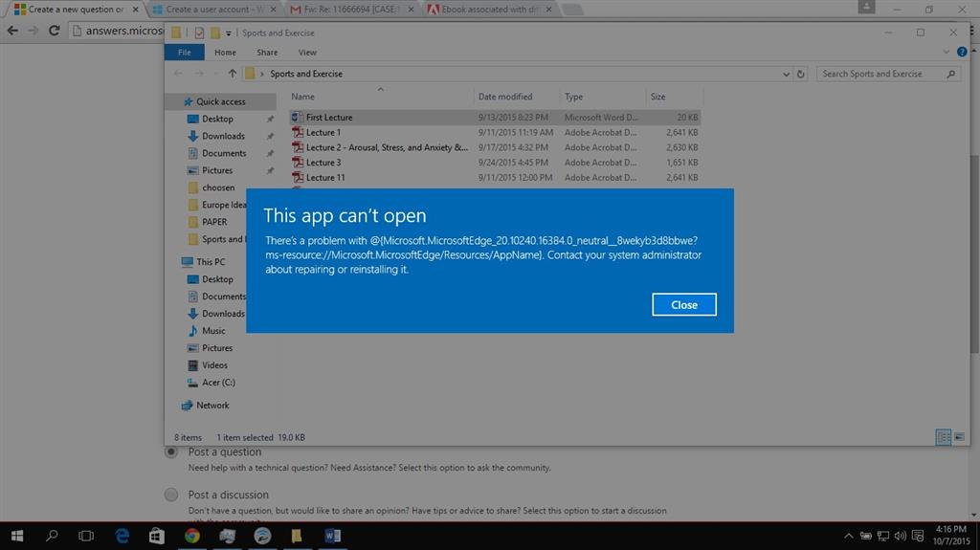Open taskbar Search magnifier icon
Viewport: 980px width, 550px height.
(52, 536)
